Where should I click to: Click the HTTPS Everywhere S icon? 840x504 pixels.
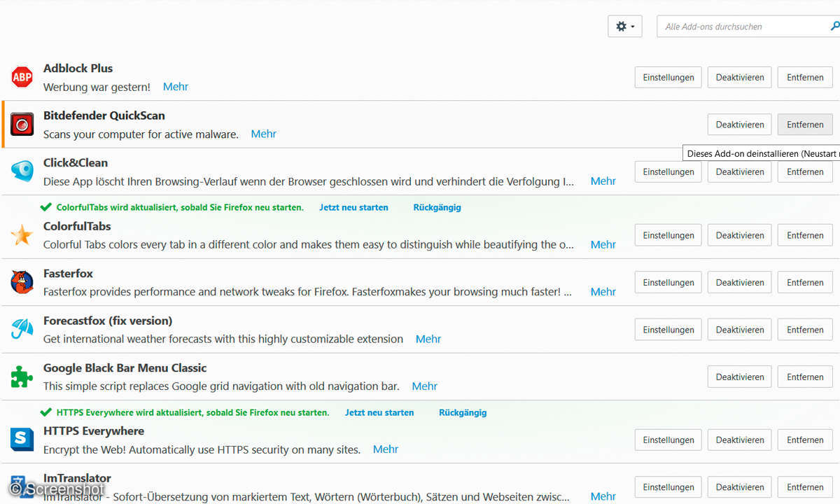pos(22,440)
